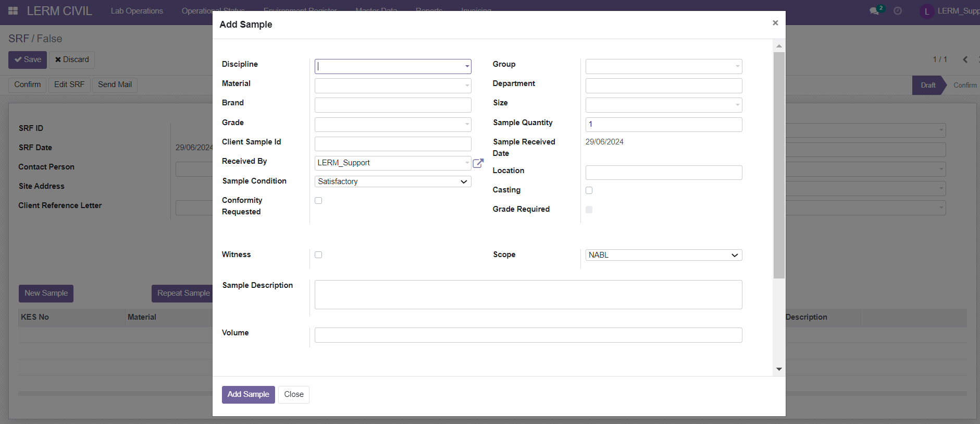Click the Send Mail button
The image size is (980, 424).
coord(115,84)
